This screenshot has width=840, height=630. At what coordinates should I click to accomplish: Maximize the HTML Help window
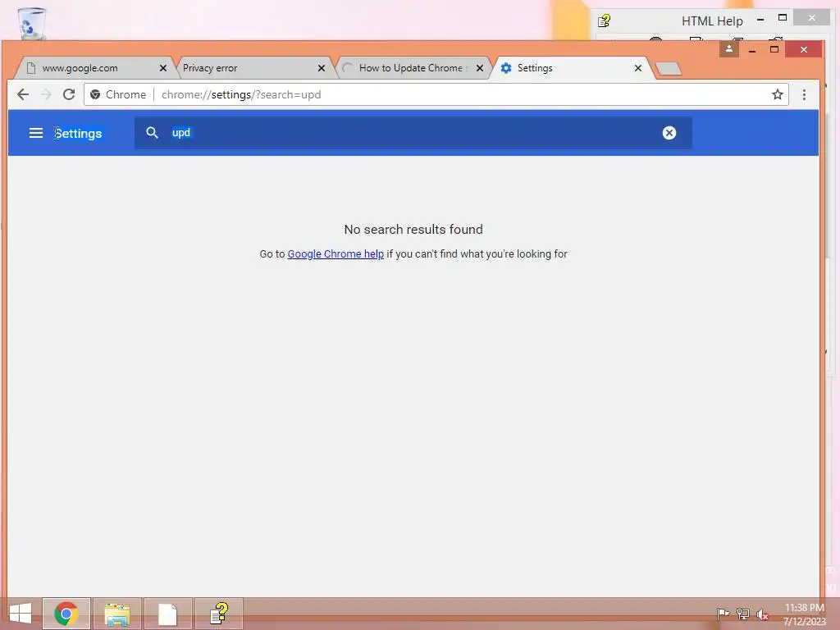pos(783,18)
